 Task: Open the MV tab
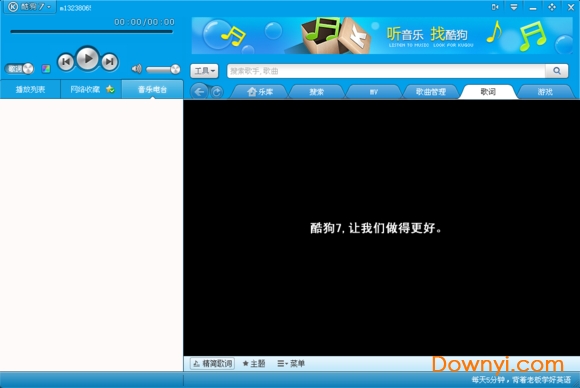tap(374, 92)
